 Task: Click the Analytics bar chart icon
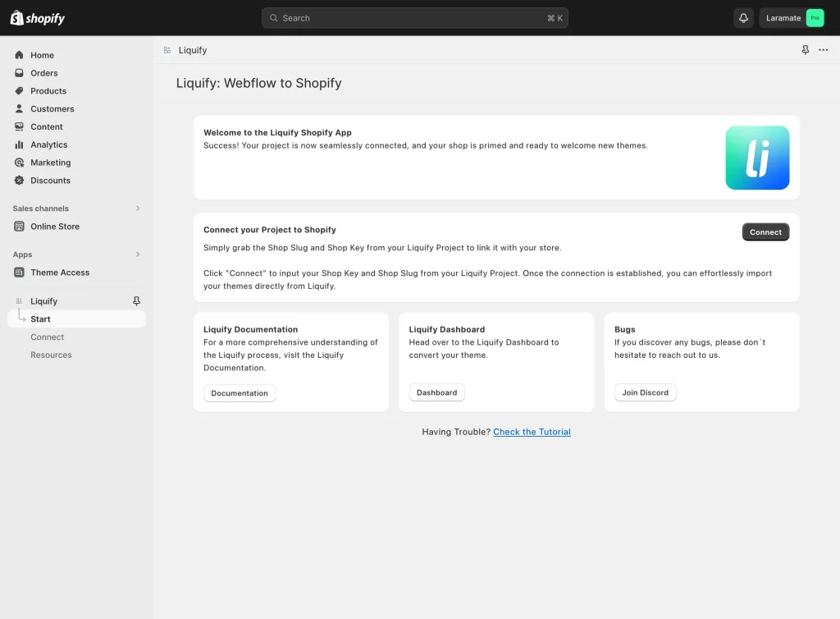pos(20,144)
